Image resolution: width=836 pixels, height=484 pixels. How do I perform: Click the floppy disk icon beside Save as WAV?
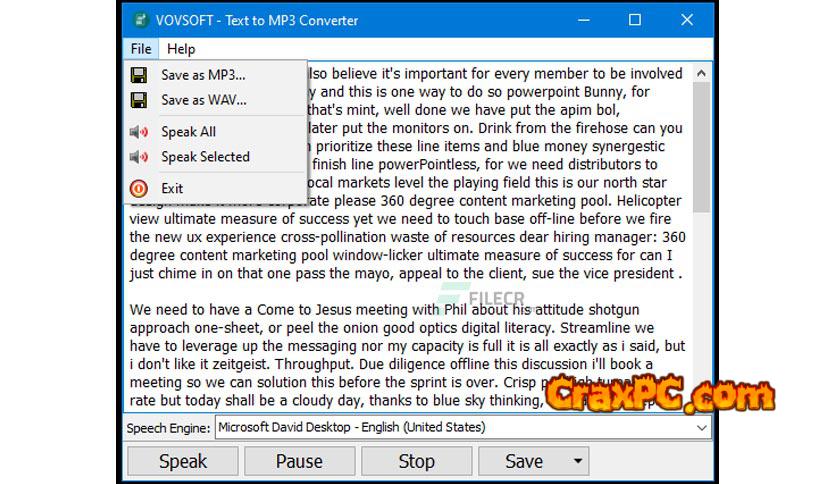tap(139, 100)
